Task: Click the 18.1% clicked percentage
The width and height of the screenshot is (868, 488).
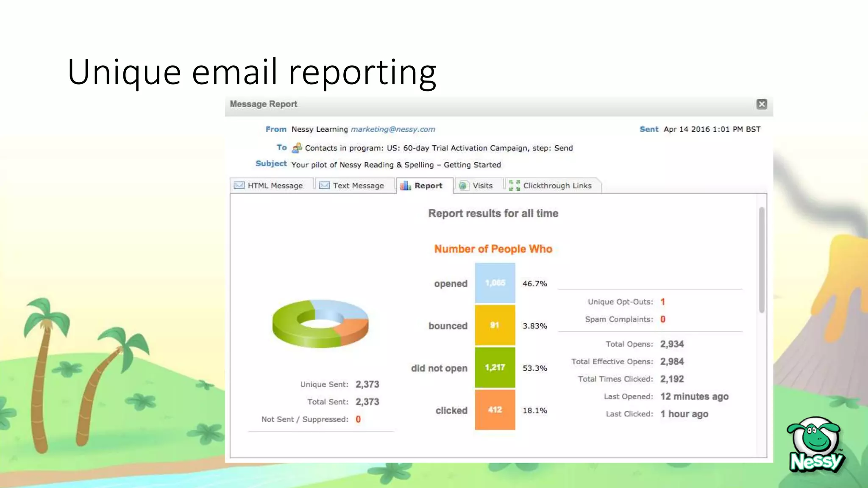Action: 534,410
